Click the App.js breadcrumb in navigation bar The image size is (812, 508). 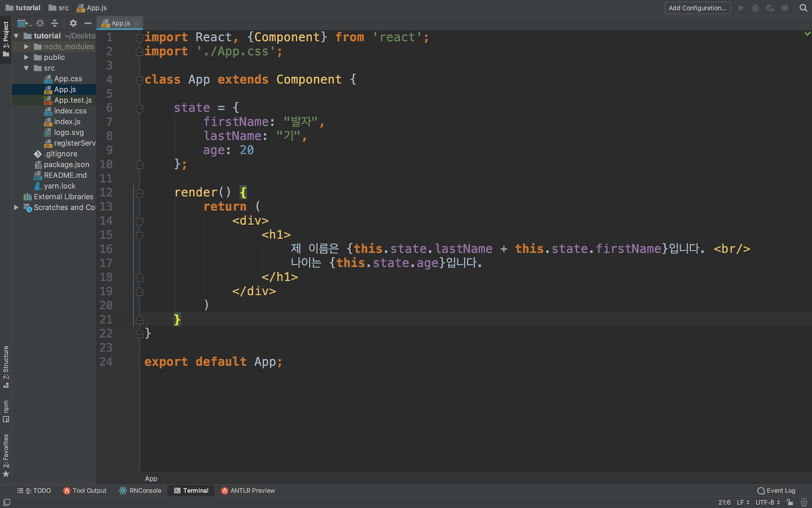coord(92,8)
